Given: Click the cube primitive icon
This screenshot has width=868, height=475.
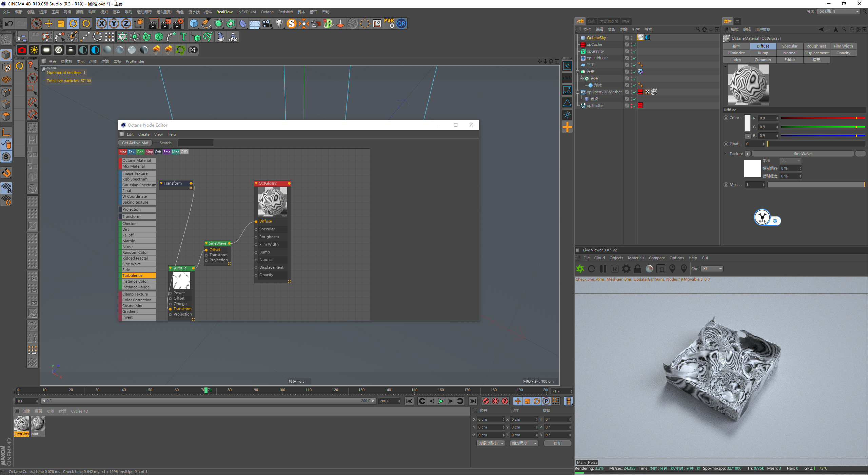Looking at the screenshot, I should point(194,23).
